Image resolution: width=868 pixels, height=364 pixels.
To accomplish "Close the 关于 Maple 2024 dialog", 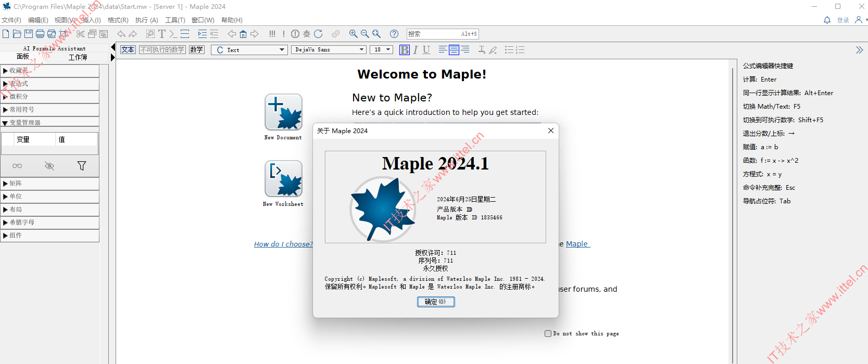I will [551, 131].
